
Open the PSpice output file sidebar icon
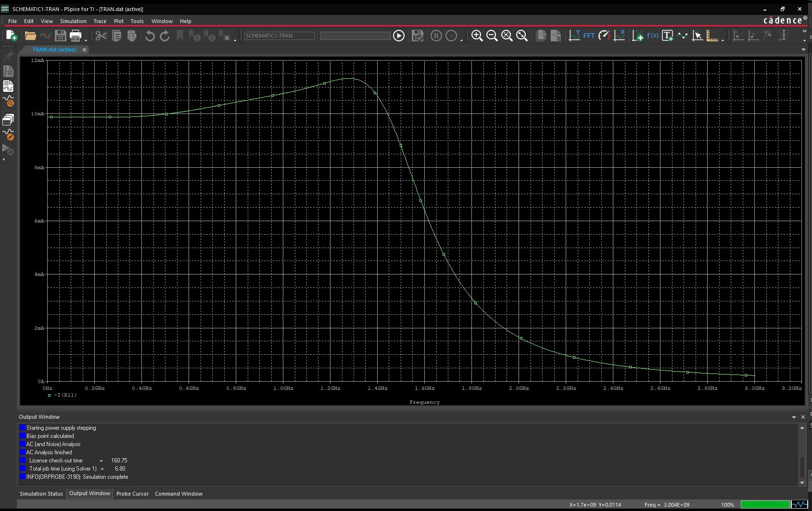click(x=8, y=71)
